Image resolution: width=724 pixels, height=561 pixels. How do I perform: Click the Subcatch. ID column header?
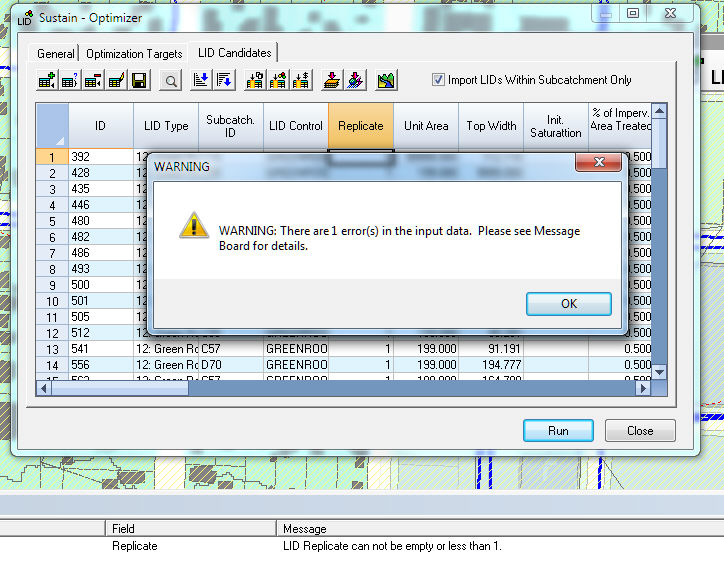230,126
